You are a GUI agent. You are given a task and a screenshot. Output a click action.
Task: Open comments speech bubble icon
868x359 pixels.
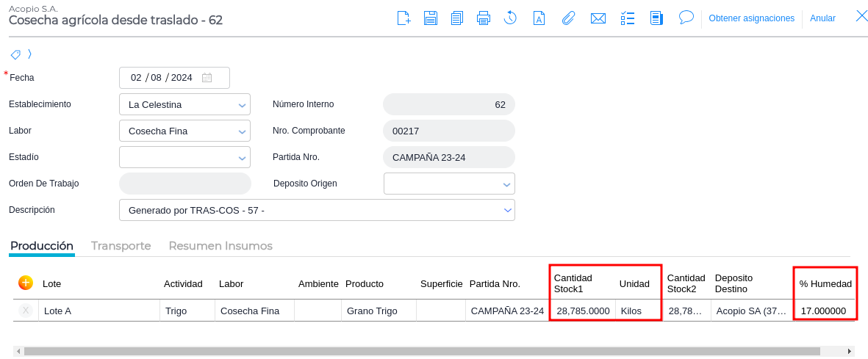pyautogui.click(x=686, y=18)
